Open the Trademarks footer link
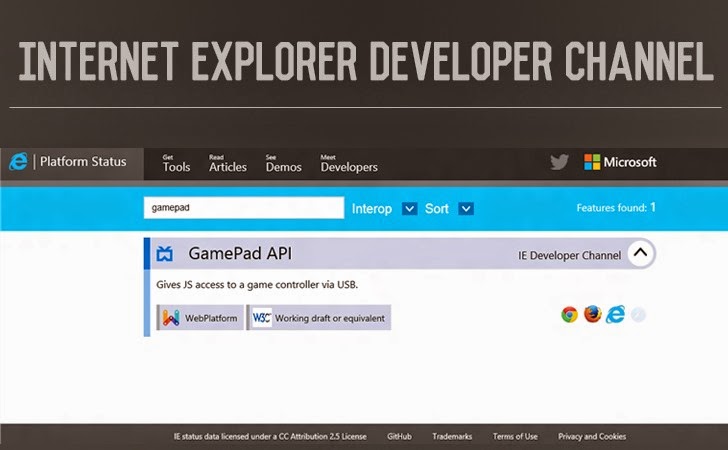Image resolution: width=728 pixels, height=450 pixels. coord(452,437)
